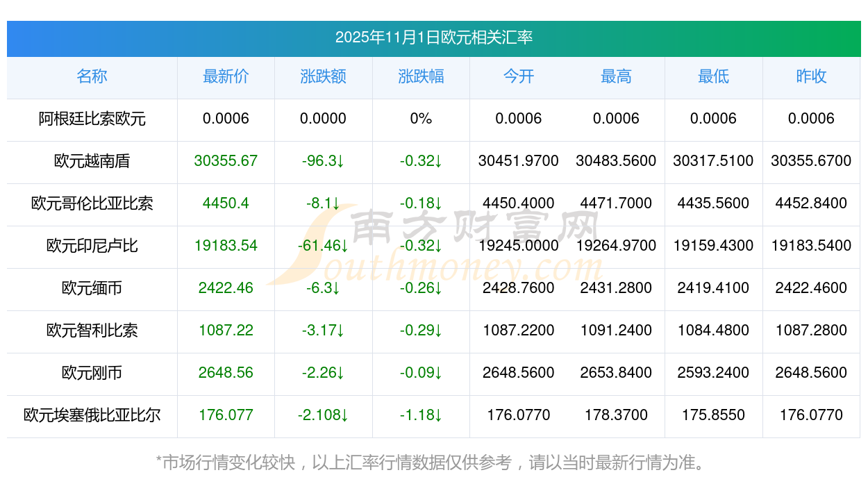
Task: Select the 昨收 column header
Action: [811, 76]
